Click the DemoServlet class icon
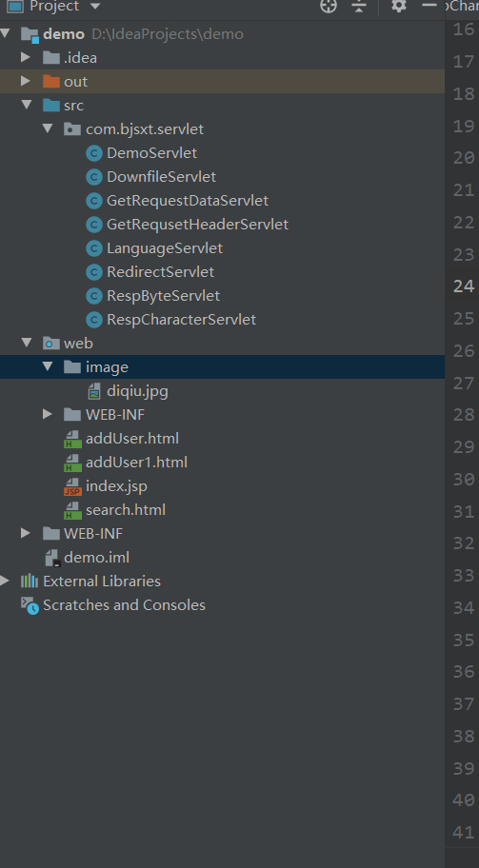Image resolution: width=479 pixels, height=868 pixels. [x=94, y=153]
